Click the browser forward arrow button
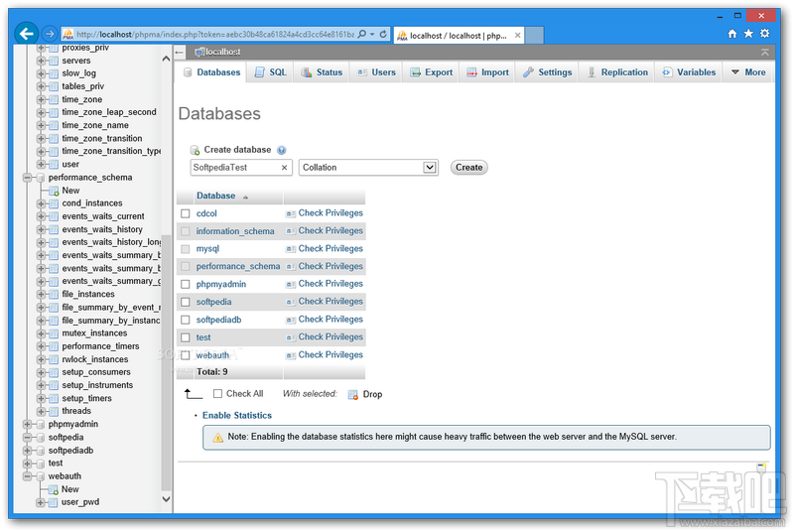794x532 pixels. (49, 34)
